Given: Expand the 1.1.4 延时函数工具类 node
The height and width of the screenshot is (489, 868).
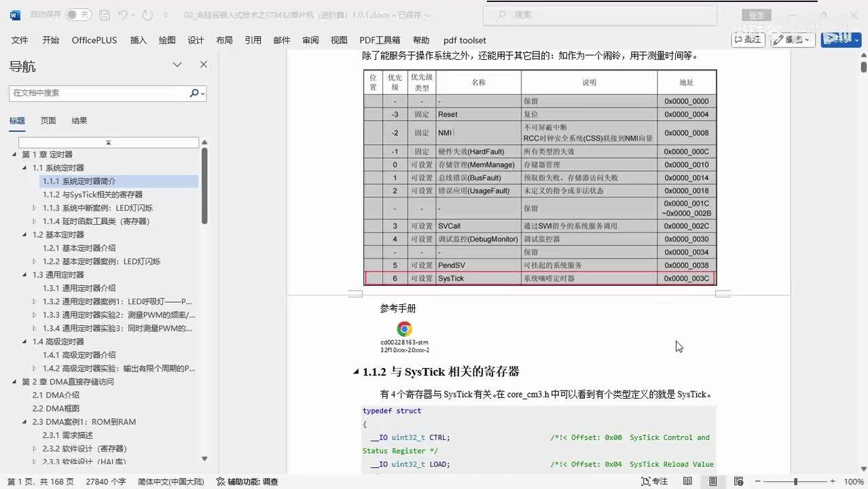Looking at the screenshot, I should (x=35, y=221).
